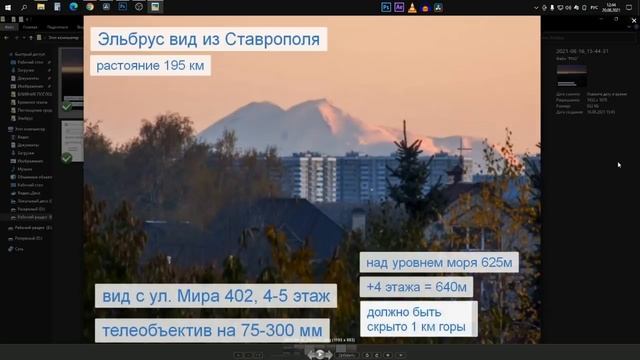Image resolution: width=640 pixels, height=360 pixels.
Task: Select the lower checked image thumbnail
Action: [72, 142]
